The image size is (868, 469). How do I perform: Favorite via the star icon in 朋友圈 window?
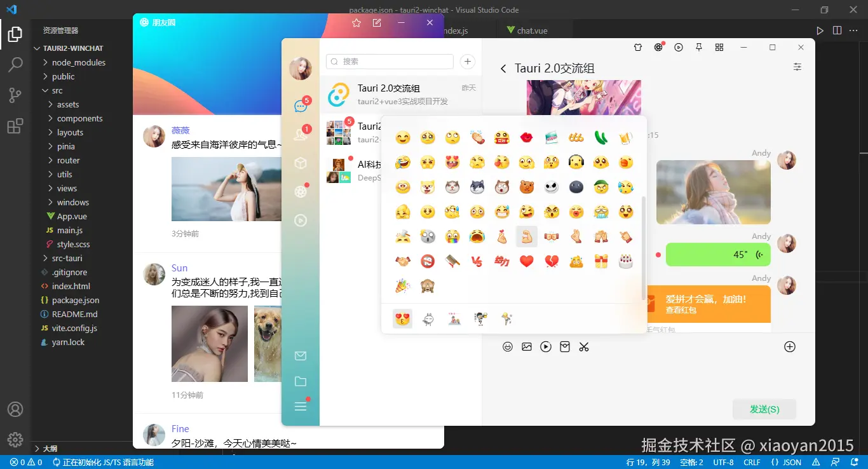pyautogui.click(x=356, y=23)
